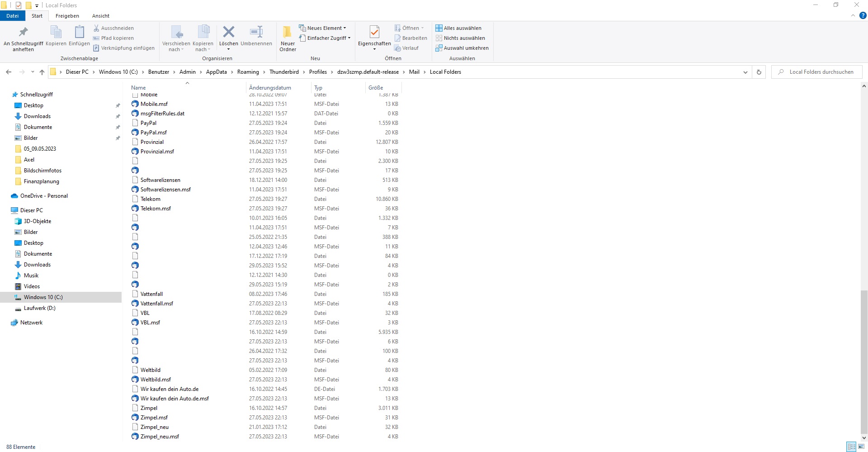Click the up-arrow navigate to parent folder
Viewport: 868px width, 452px height.
[42, 72]
